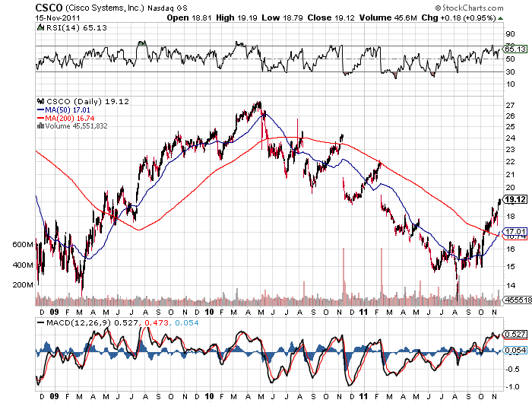Click the RSI axis label 10
The height and width of the screenshot is (403, 532).
[x=510, y=84]
